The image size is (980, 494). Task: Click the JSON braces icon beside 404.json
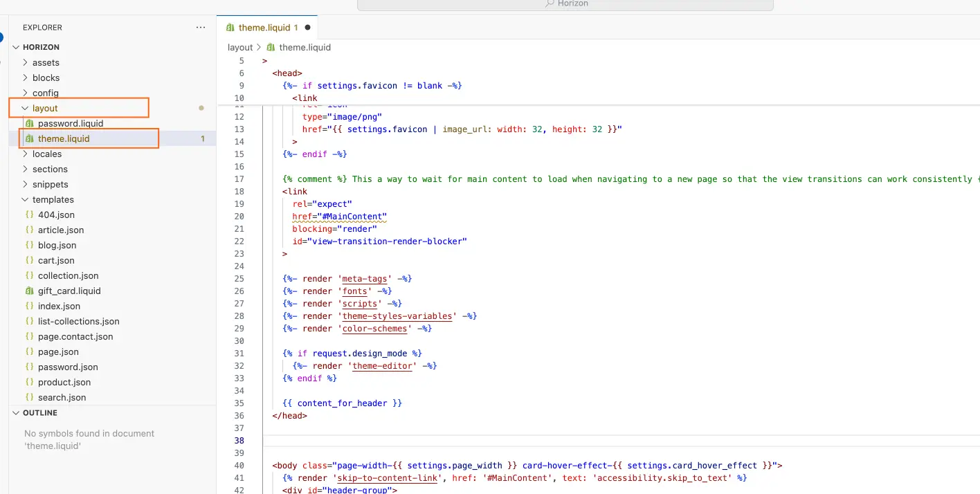point(29,214)
